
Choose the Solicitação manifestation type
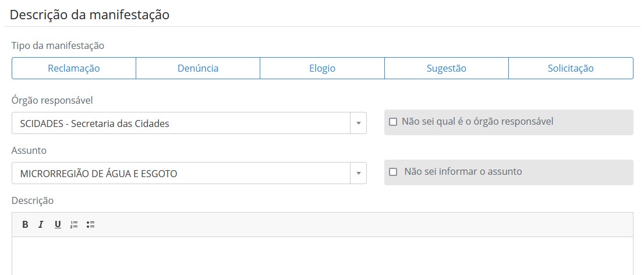tap(571, 68)
